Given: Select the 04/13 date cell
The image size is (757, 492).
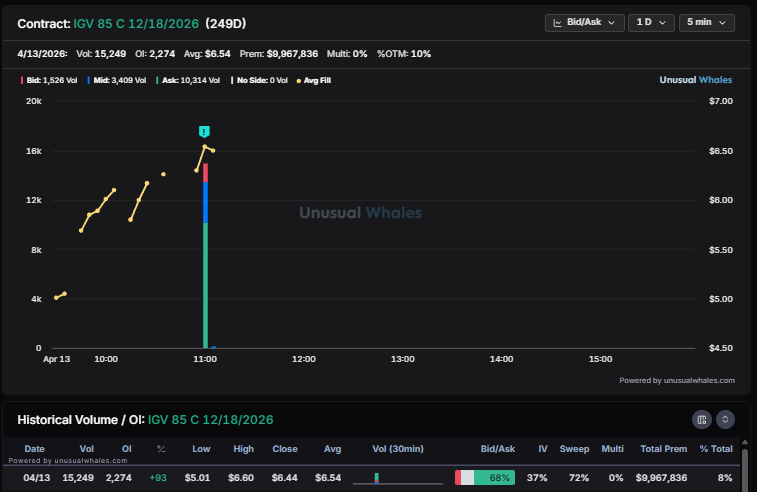Looking at the screenshot, I should tap(36, 478).
